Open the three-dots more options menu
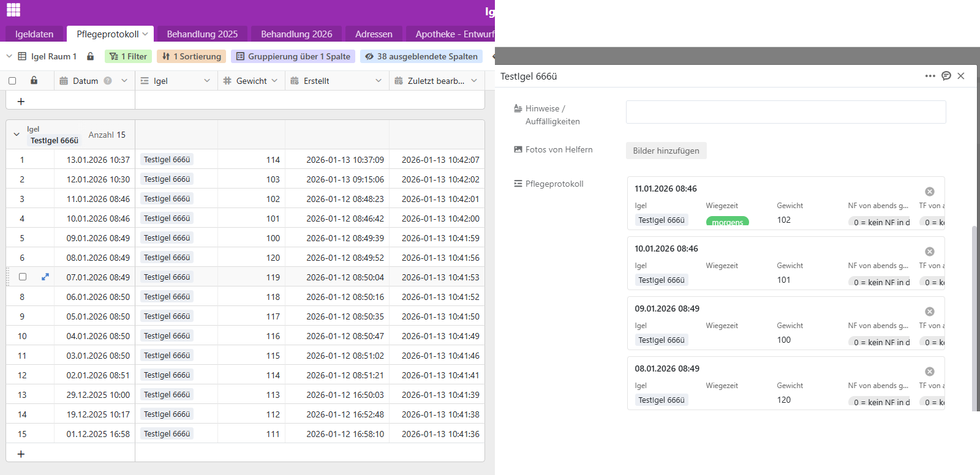 [x=930, y=76]
